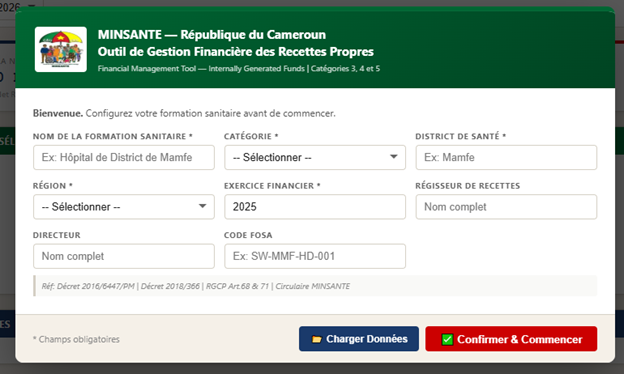Click the Bienvenue welcome message
This screenshot has height=374, width=624.
(184, 113)
